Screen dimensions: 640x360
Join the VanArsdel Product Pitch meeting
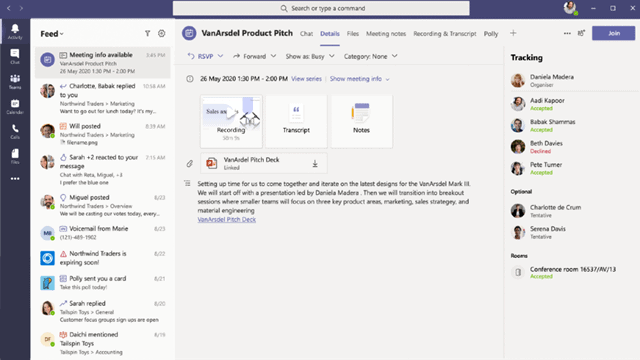click(613, 33)
